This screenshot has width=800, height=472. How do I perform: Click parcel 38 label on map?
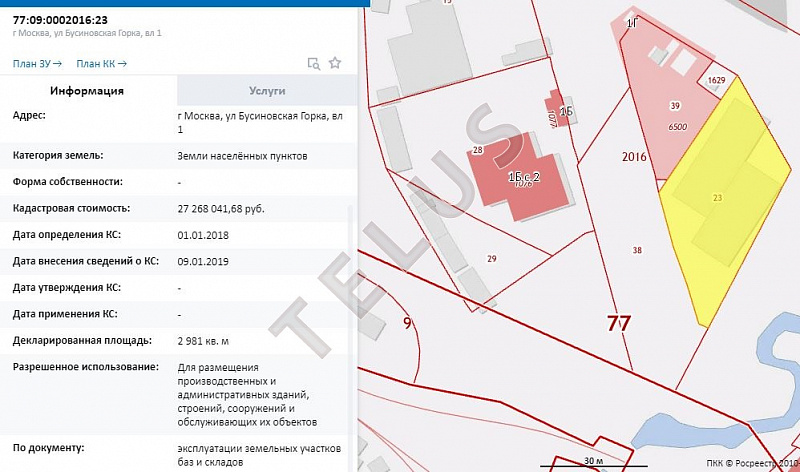pos(637,250)
